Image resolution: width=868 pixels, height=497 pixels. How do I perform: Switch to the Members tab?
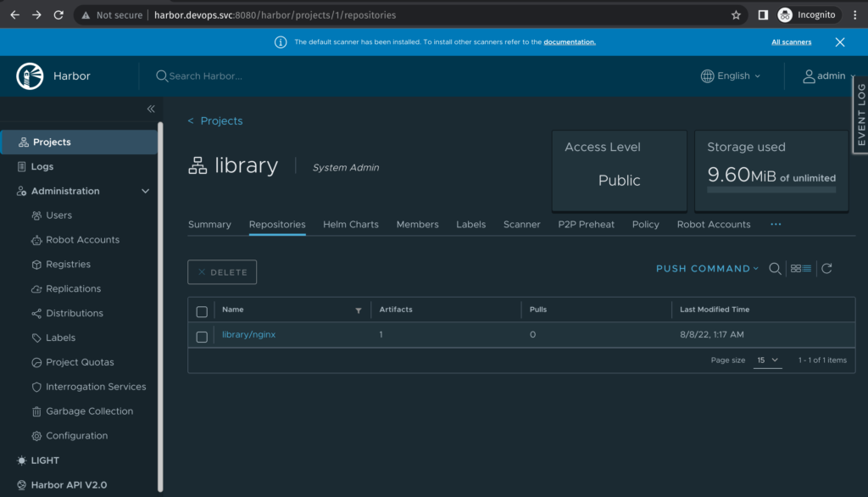coord(417,225)
